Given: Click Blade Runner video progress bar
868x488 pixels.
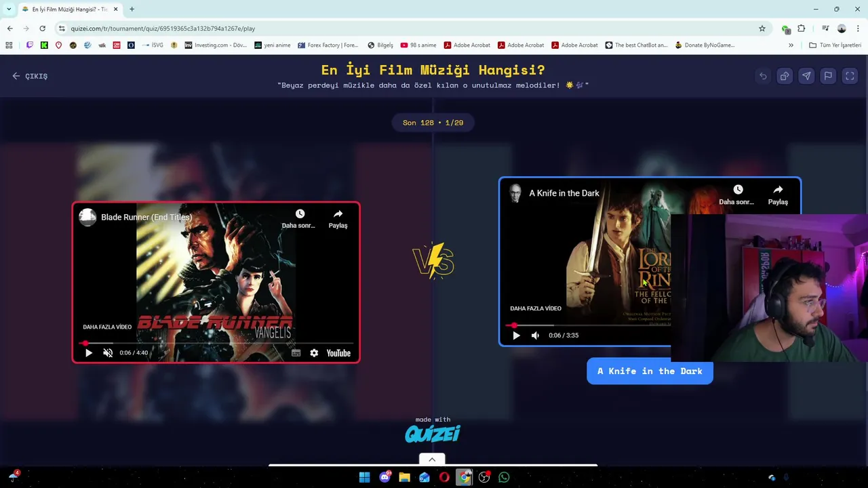Looking at the screenshot, I should pos(216,343).
